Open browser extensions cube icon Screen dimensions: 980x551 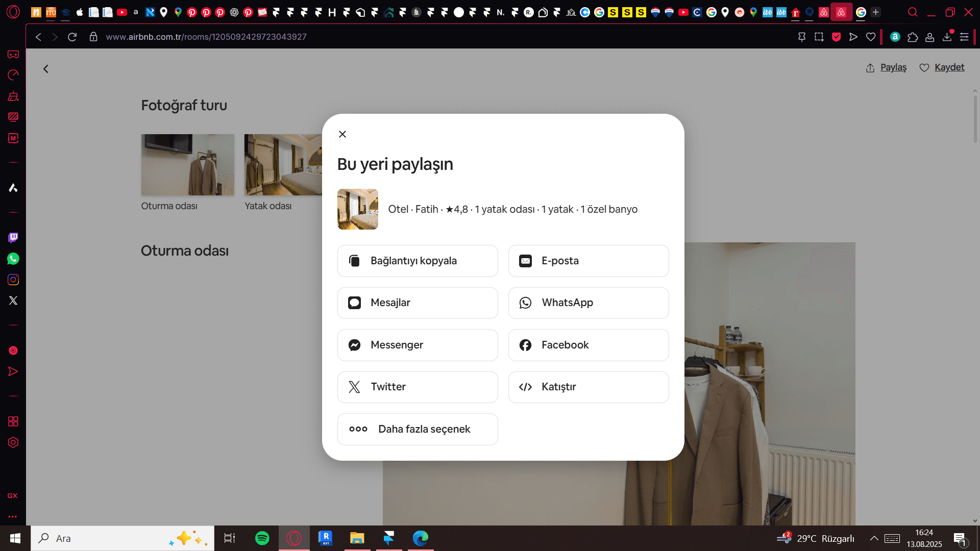[x=913, y=37]
